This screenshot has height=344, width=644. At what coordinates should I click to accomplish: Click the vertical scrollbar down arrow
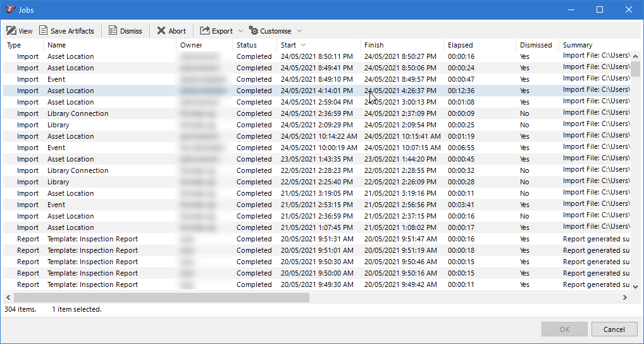636,286
